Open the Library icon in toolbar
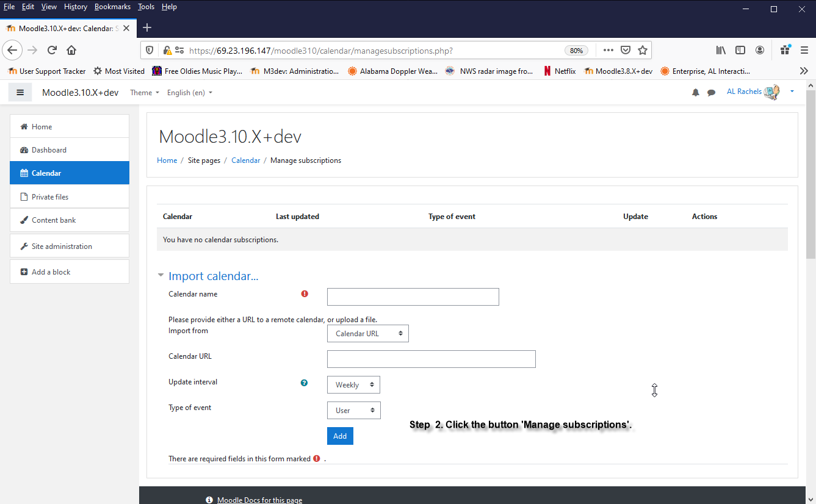This screenshot has width=816, height=504. [721, 50]
